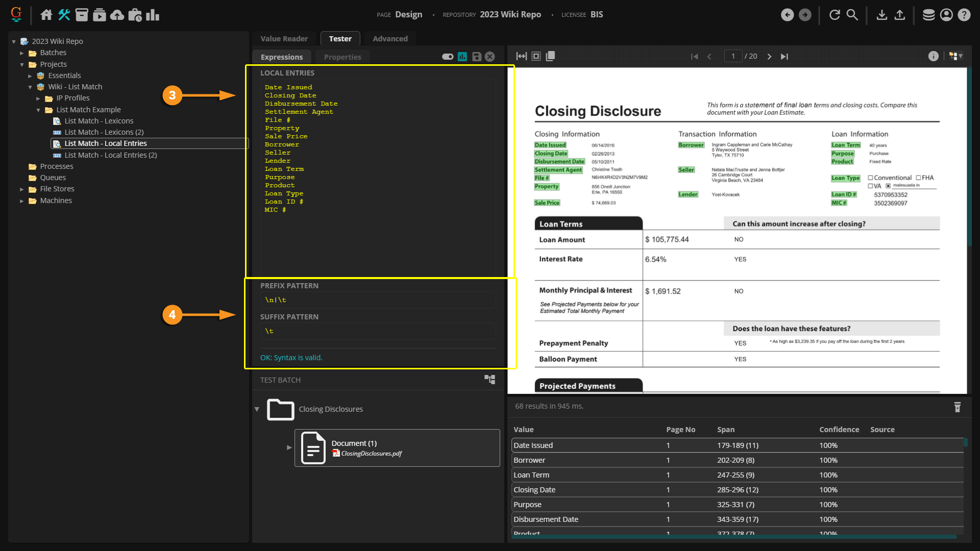Click the page number input field

click(733, 56)
